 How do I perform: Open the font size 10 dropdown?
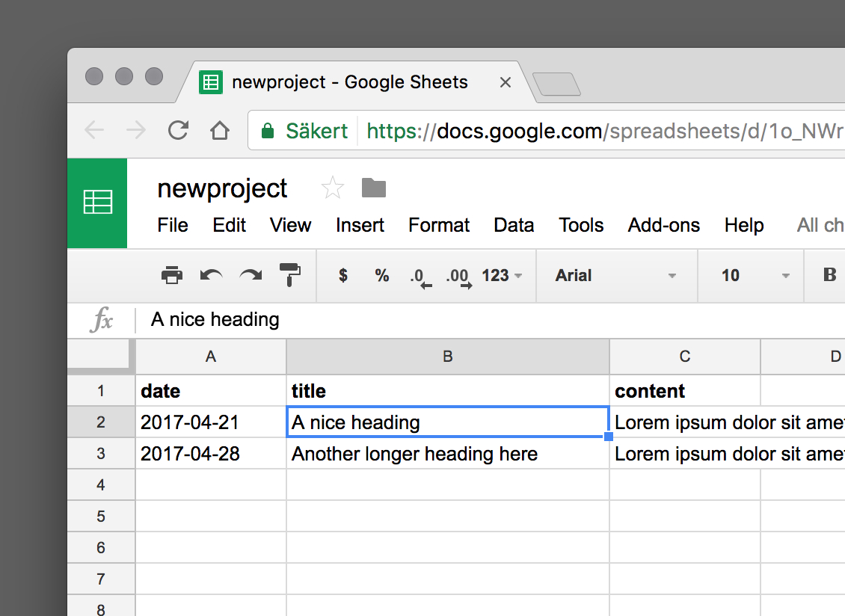pyautogui.click(x=755, y=275)
